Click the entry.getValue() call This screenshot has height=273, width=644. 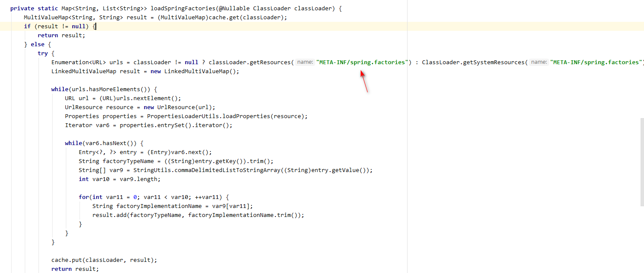coord(339,170)
